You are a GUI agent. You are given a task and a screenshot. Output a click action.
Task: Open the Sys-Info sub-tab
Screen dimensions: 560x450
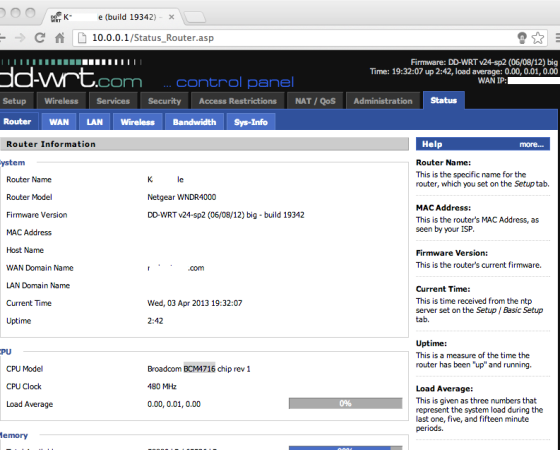[x=251, y=122]
